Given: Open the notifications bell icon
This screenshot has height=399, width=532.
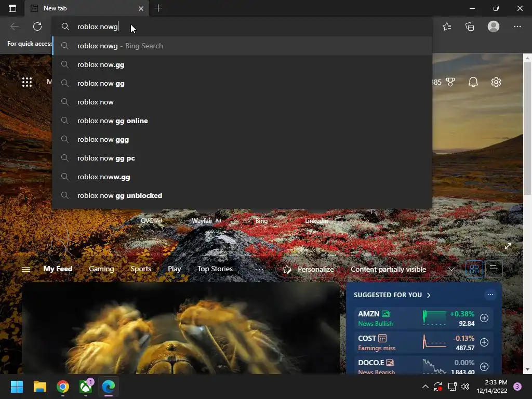Looking at the screenshot, I should click(473, 82).
